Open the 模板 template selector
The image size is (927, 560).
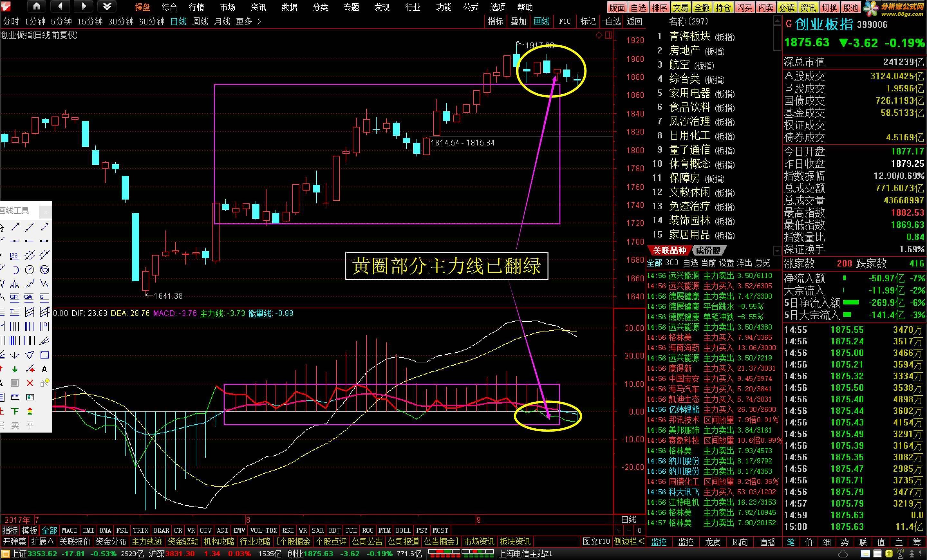tap(29, 531)
